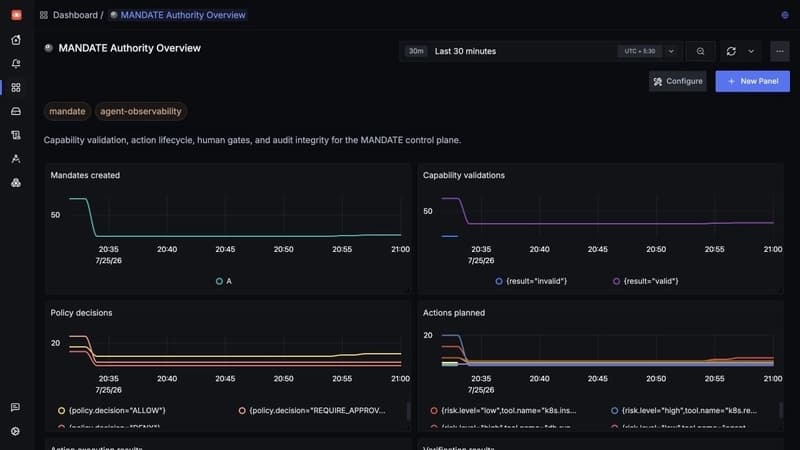The height and width of the screenshot is (450, 800).
Task: Click the SigNoz logo in the sidebar
Action: (x=16, y=15)
